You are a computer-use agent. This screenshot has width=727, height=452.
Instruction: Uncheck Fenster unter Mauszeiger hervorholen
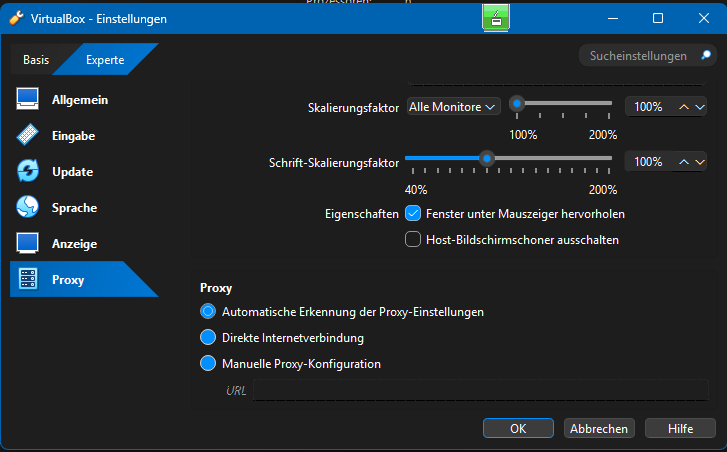(x=413, y=213)
